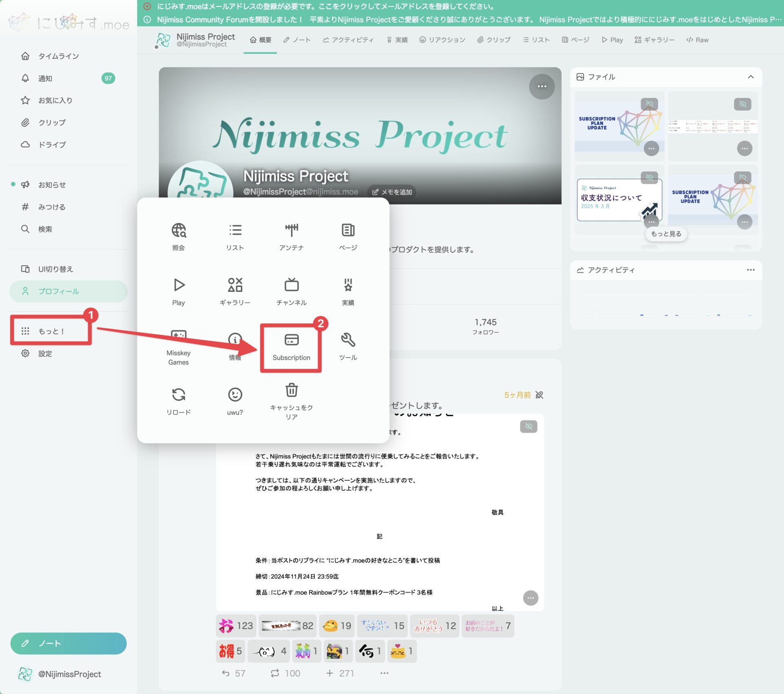Reply to the note with 57 replies

tap(234, 673)
